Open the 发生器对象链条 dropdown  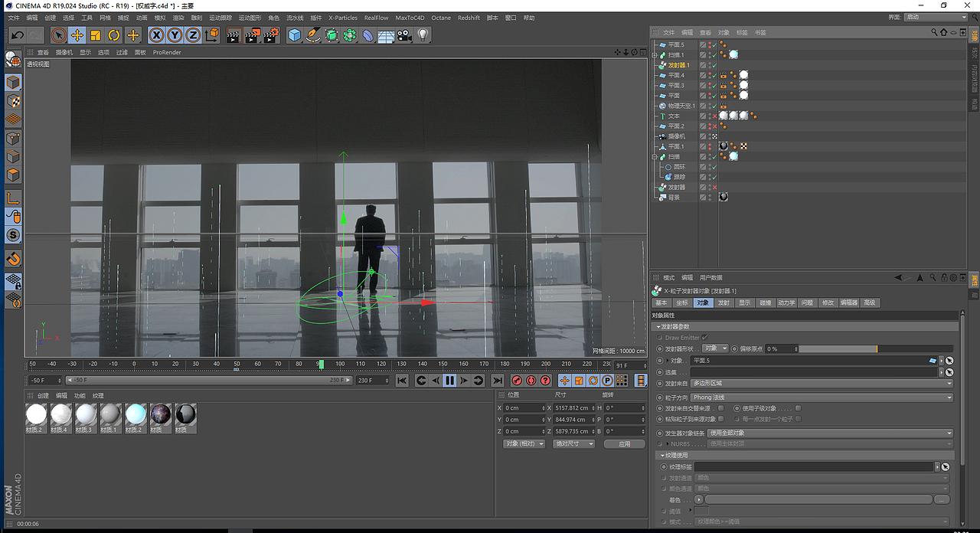pos(831,433)
